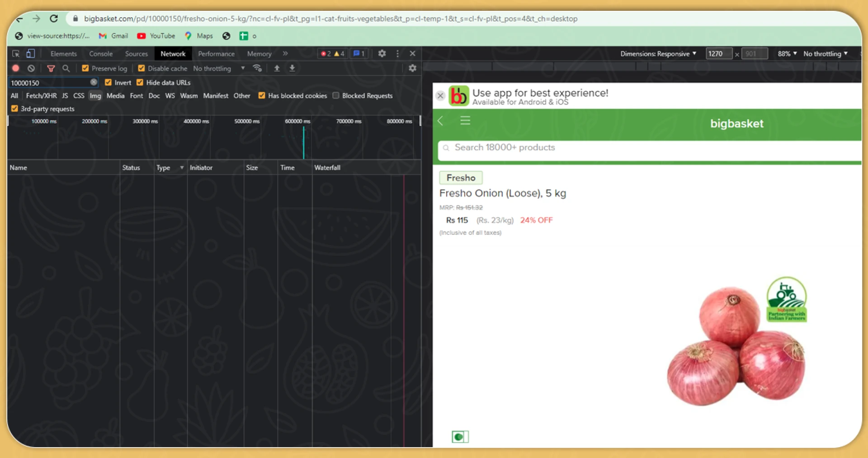The width and height of the screenshot is (868, 458).
Task: Open the bigbasket hamburger menu
Action: point(465,121)
